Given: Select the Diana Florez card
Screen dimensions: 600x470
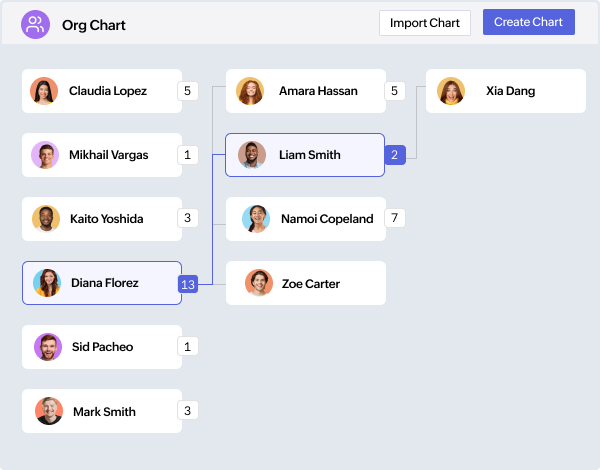Looking at the screenshot, I should [x=110, y=283].
